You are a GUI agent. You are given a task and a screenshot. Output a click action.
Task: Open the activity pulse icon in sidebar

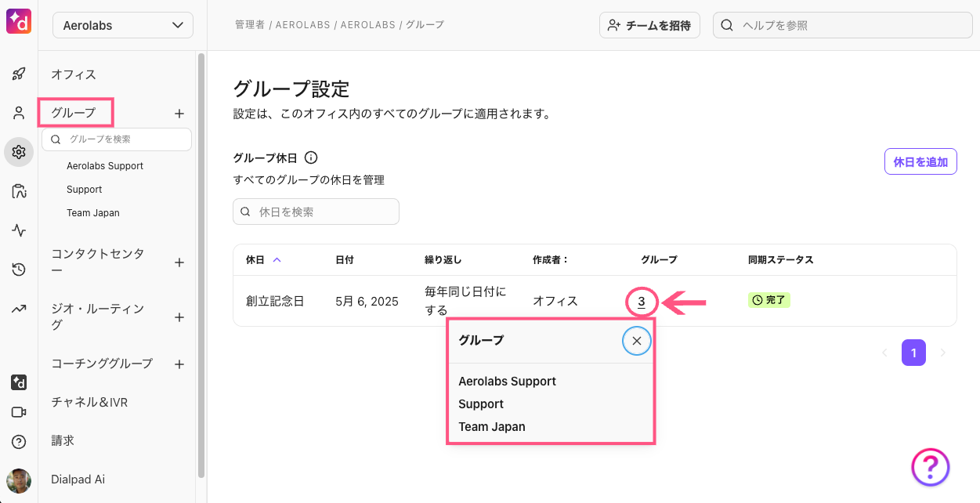click(x=19, y=230)
